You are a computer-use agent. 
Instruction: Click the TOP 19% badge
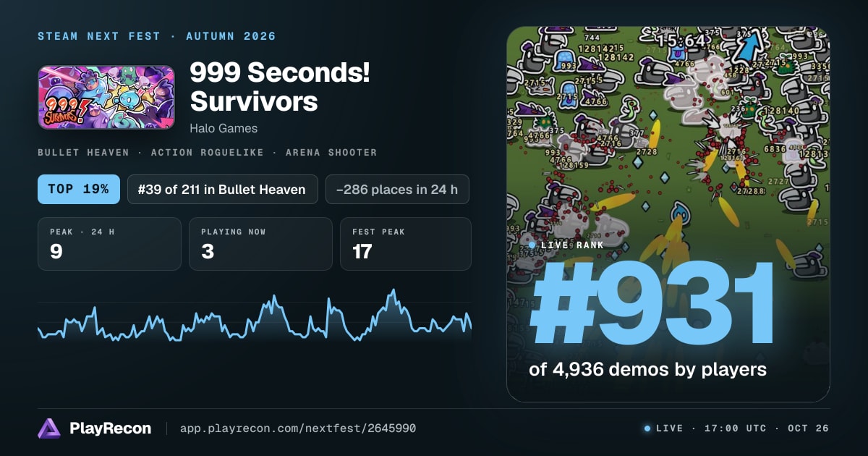pyautogui.click(x=79, y=190)
